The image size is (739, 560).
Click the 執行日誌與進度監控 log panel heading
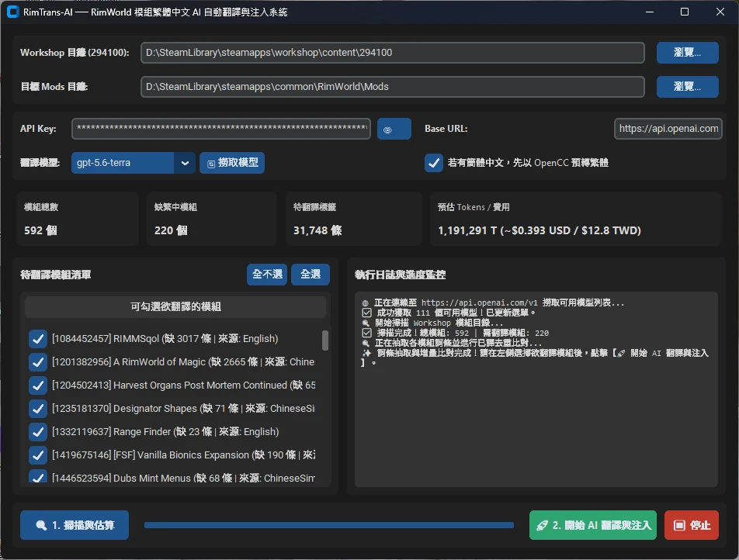[x=400, y=275]
